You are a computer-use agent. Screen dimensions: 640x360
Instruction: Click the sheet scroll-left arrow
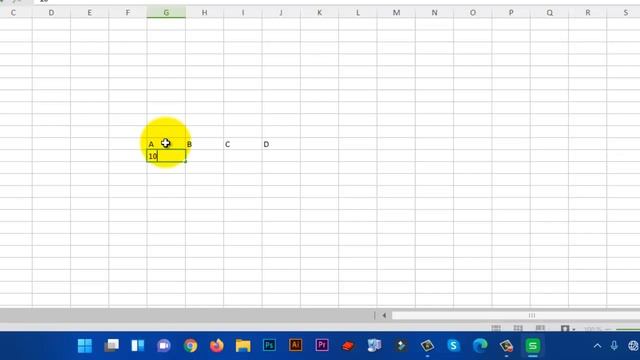click(x=384, y=315)
